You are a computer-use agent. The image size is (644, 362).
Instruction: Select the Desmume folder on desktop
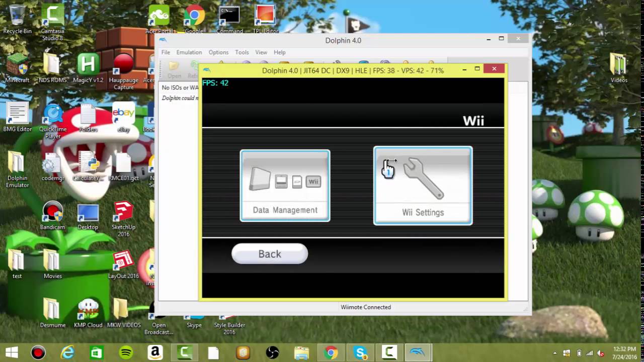pyautogui.click(x=52, y=313)
